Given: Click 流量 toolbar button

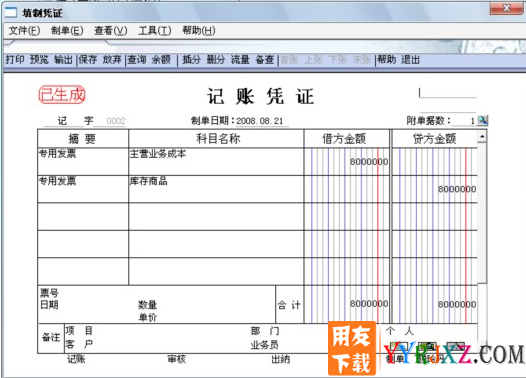Looking at the screenshot, I should coord(240,60).
